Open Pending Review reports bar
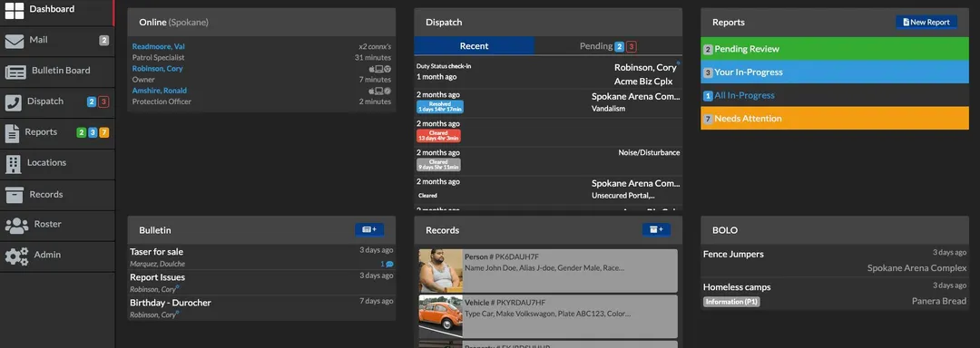 (835, 49)
